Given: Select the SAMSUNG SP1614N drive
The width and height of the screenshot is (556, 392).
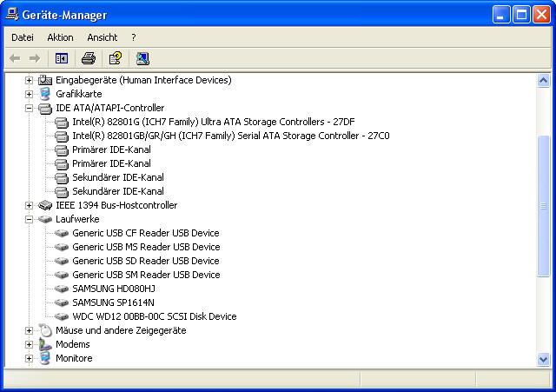Looking at the screenshot, I should pos(114,302).
